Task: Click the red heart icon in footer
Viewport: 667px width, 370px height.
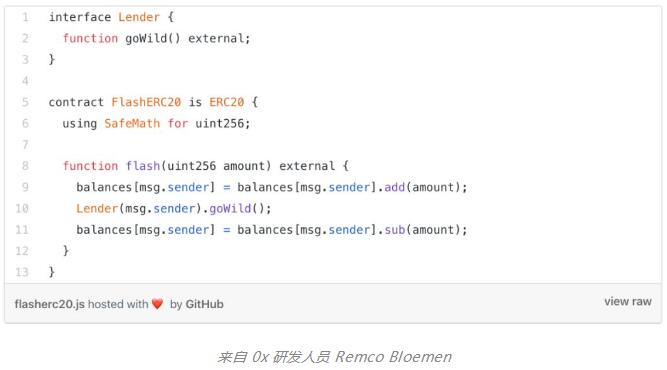Action: click(157, 304)
